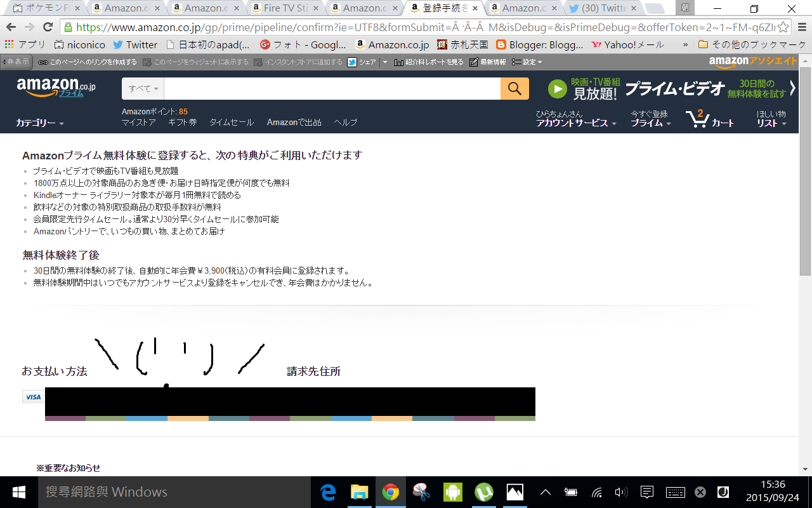This screenshot has height=508, width=812.
Task: Open the ヘルプ navigation link
Action: click(x=346, y=123)
